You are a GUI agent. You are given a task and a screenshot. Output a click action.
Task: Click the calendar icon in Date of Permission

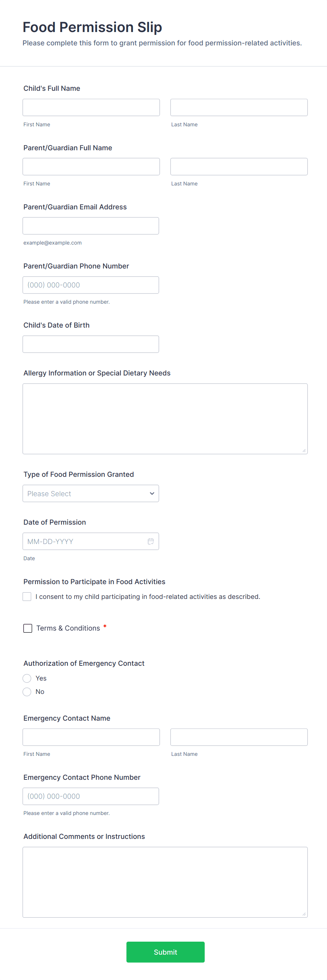tap(150, 541)
